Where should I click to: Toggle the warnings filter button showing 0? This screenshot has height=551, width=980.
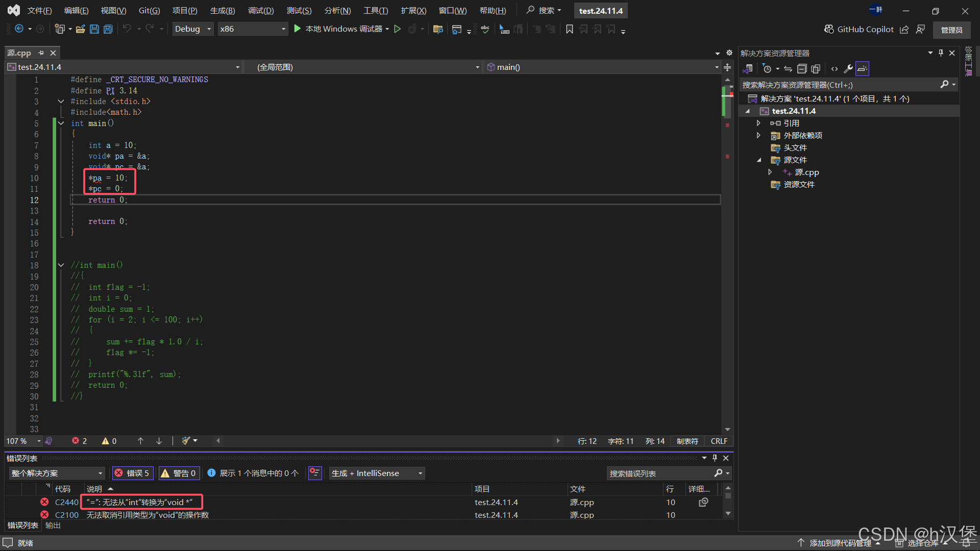pyautogui.click(x=179, y=473)
